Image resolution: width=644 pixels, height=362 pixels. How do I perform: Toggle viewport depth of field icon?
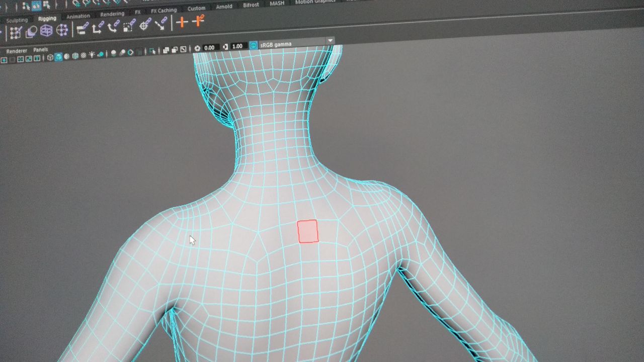(139, 52)
